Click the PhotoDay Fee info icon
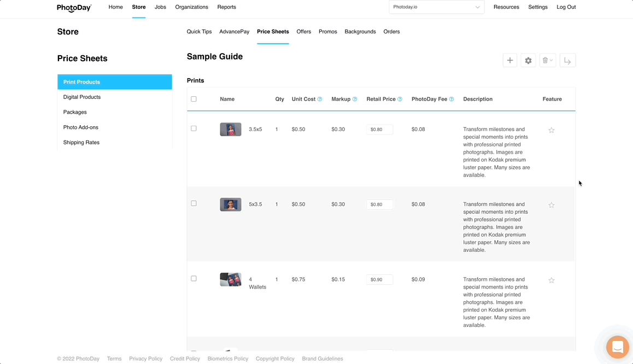The width and height of the screenshot is (633, 364). pos(452,99)
